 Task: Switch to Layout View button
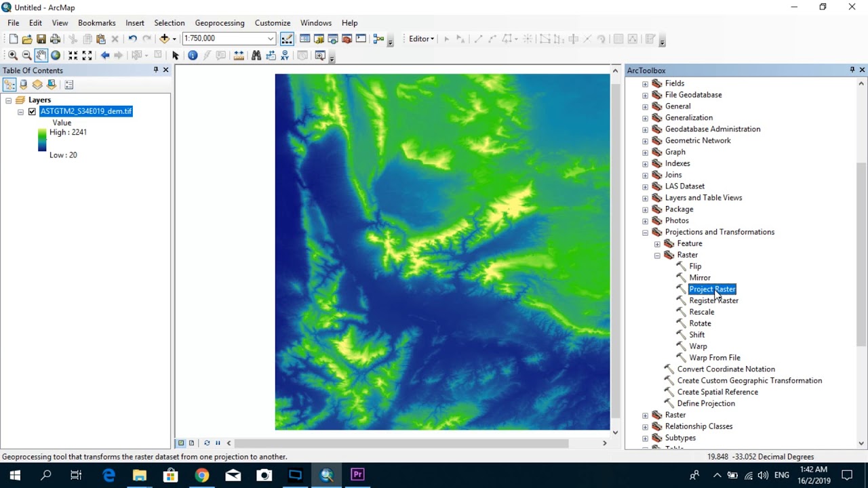(192, 443)
